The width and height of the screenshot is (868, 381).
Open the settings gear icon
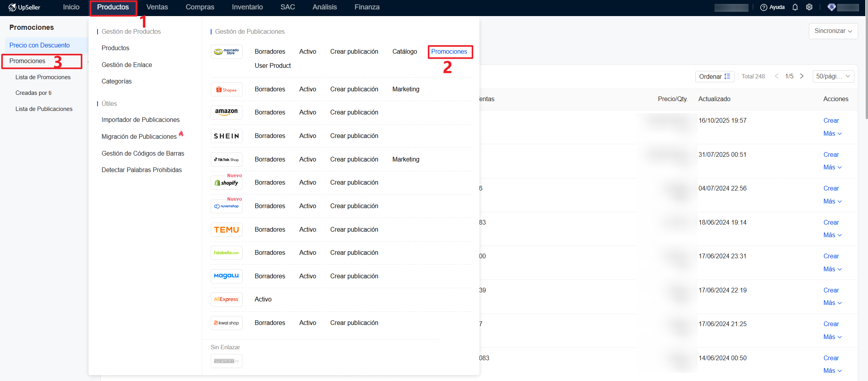[x=809, y=7]
